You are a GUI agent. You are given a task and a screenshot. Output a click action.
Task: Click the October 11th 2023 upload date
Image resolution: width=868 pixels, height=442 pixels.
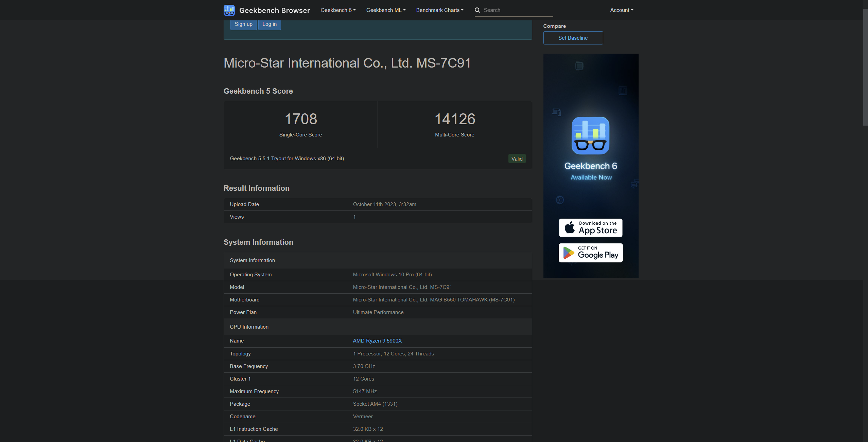384,204
